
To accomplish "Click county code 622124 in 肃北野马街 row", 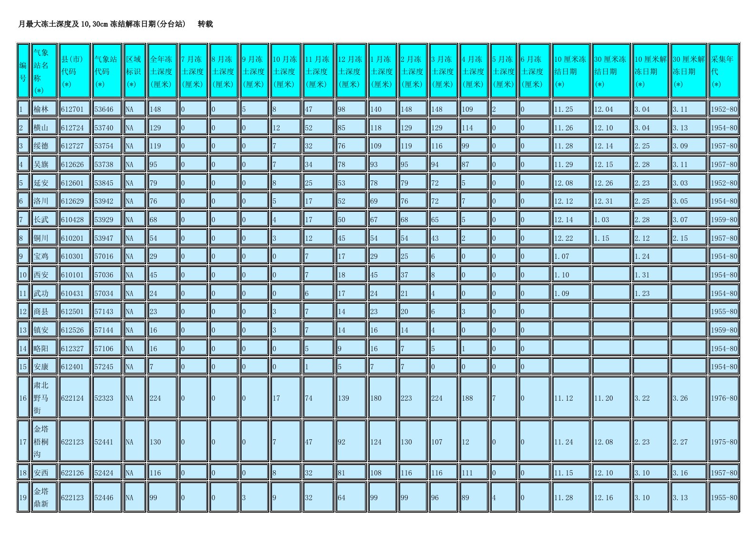I will coord(72,398).
